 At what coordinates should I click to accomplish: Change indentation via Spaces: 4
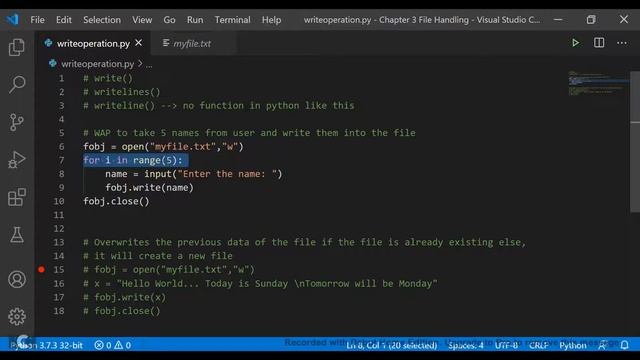[466, 345]
